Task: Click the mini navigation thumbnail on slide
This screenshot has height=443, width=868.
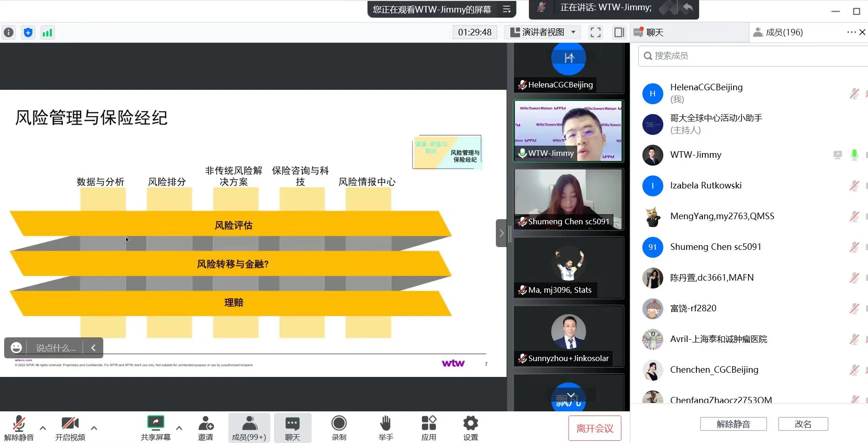Action: 447,152
